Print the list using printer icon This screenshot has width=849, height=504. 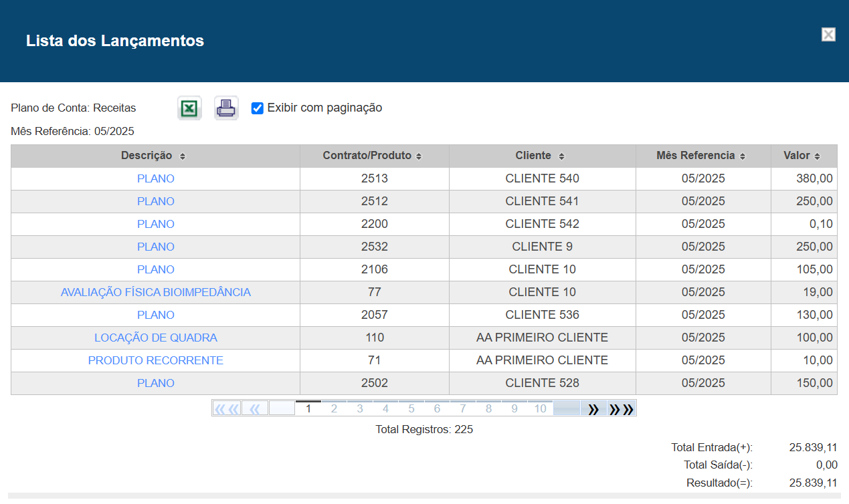(x=226, y=108)
